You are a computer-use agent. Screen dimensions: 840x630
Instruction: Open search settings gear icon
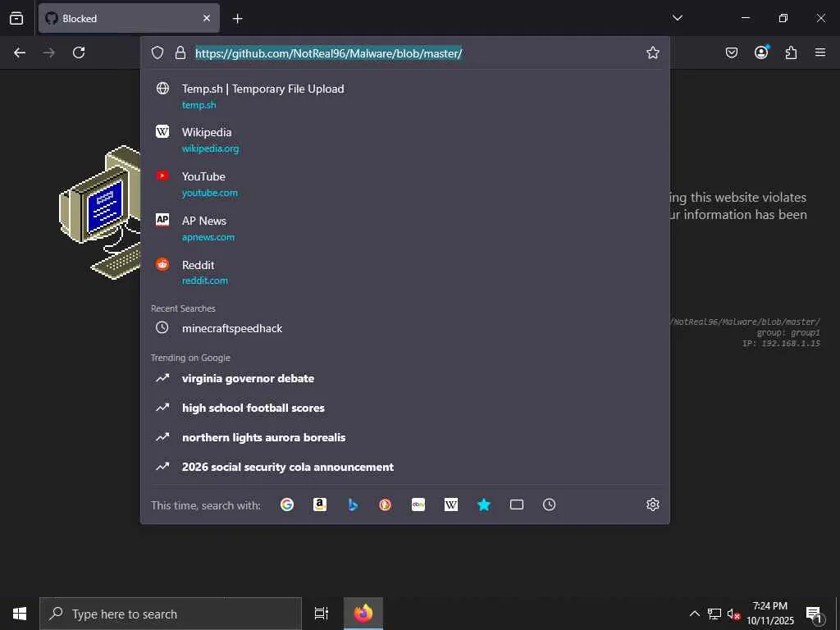click(652, 504)
